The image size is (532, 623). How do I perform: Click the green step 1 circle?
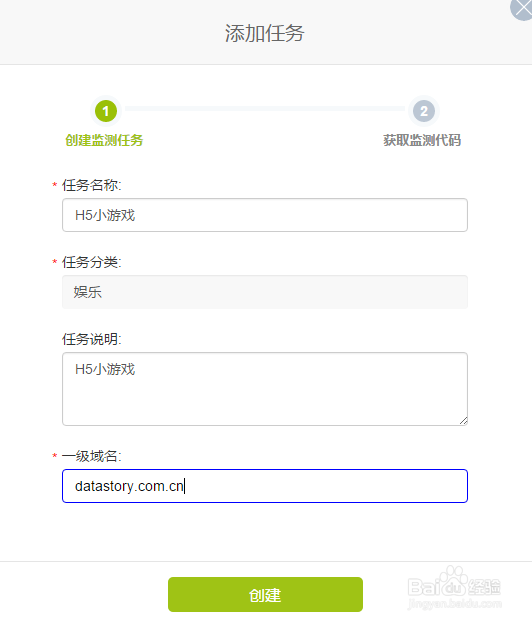coord(106,111)
